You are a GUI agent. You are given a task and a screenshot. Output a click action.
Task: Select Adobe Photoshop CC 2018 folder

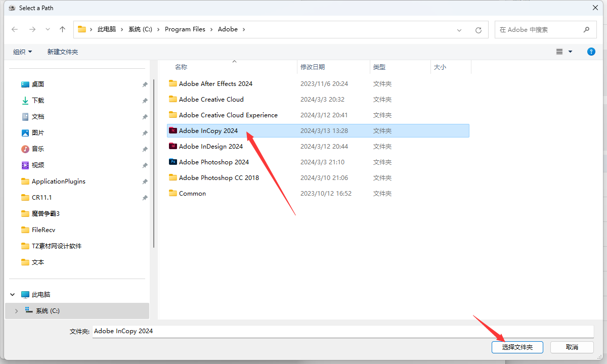point(219,177)
